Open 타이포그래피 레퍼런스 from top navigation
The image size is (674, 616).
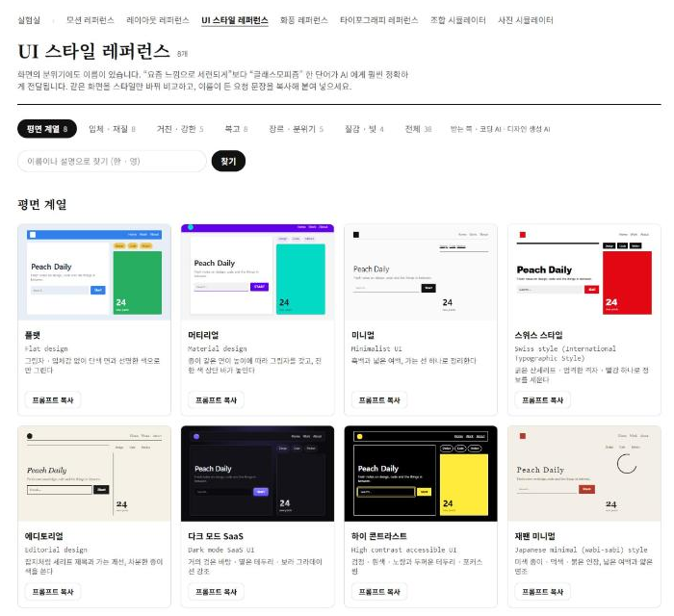click(x=378, y=20)
